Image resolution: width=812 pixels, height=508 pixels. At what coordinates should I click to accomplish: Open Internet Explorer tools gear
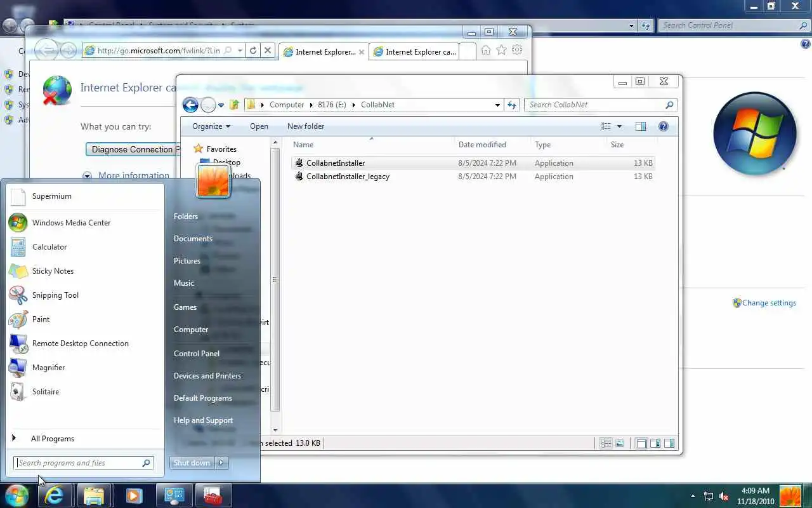[517, 50]
